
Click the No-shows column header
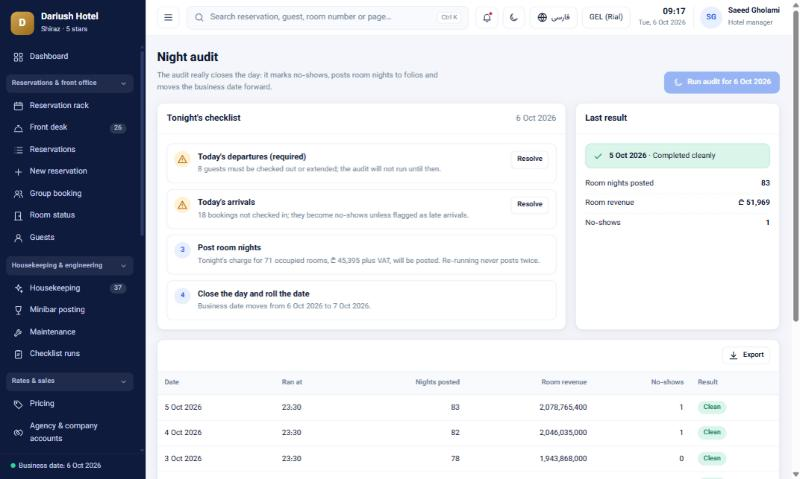click(x=667, y=382)
